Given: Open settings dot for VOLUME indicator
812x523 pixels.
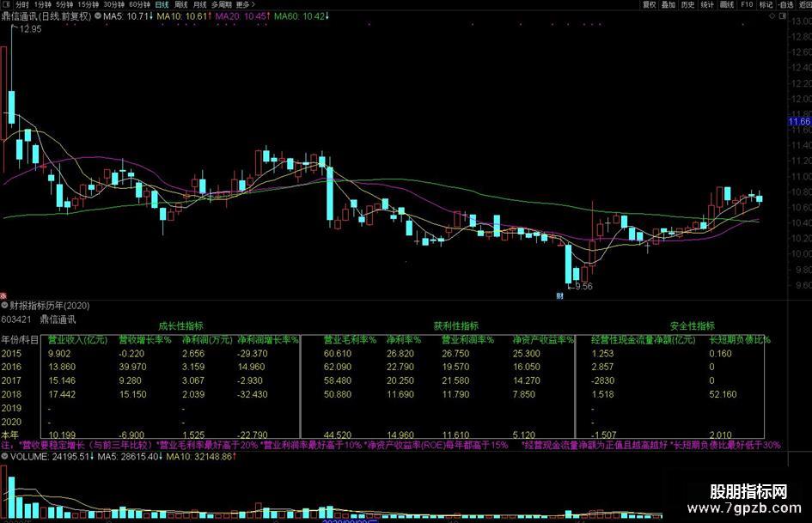Looking at the screenshot, I should click(4, 456).
